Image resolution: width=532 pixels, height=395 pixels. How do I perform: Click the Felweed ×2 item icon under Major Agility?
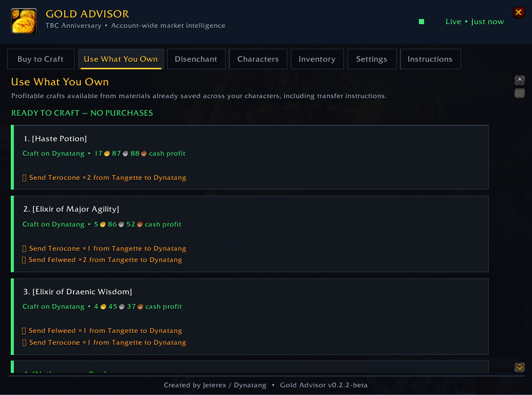tap(24, 260)
